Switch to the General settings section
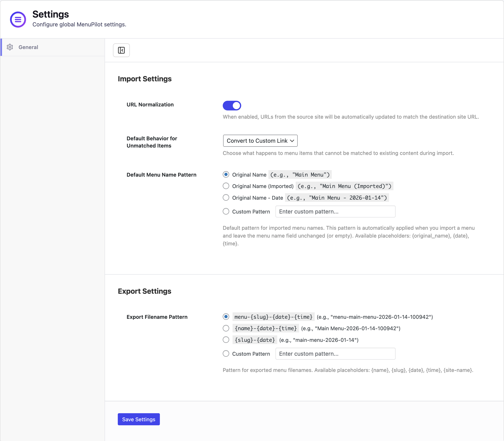Screen dimensions: 504x441 point(28,47)
